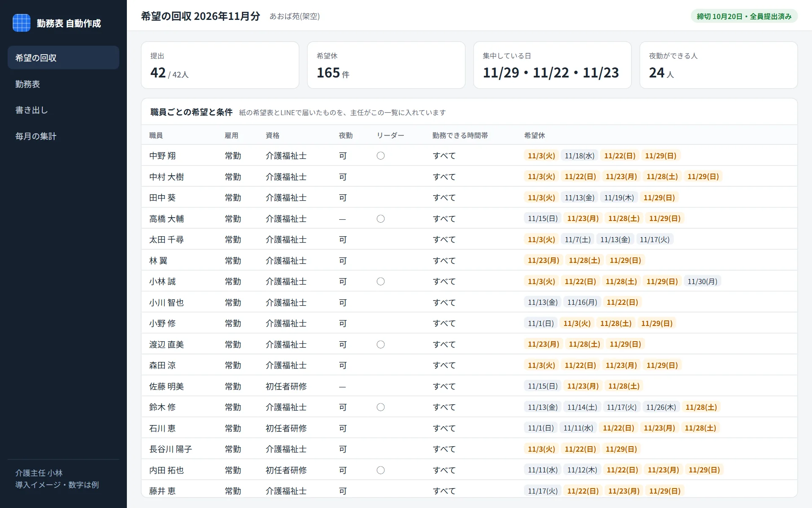Image resolution: width=812 pixels, height=508 pixels.
Task: Select staff name 森田 涼
Action: (x=162, y=365)
